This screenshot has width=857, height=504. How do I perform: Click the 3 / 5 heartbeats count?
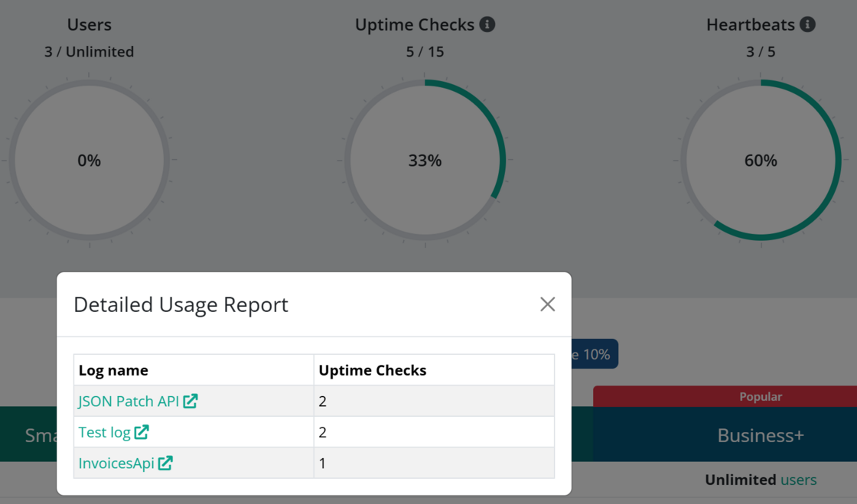tap(761, 52)
